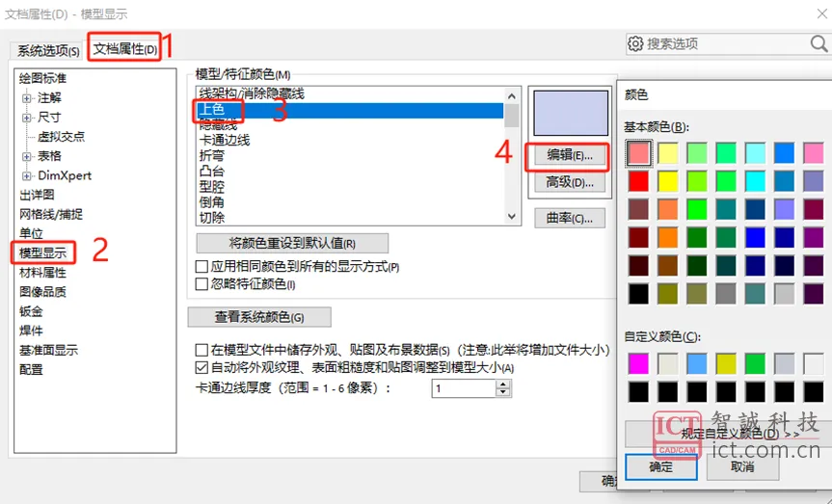
Task: Expand the 注解 tree node
Action: click(27, 98)
